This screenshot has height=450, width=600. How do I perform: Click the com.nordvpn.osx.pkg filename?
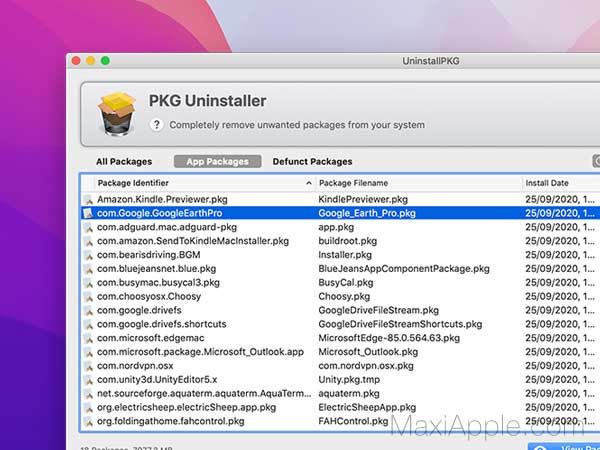(366, 366)
